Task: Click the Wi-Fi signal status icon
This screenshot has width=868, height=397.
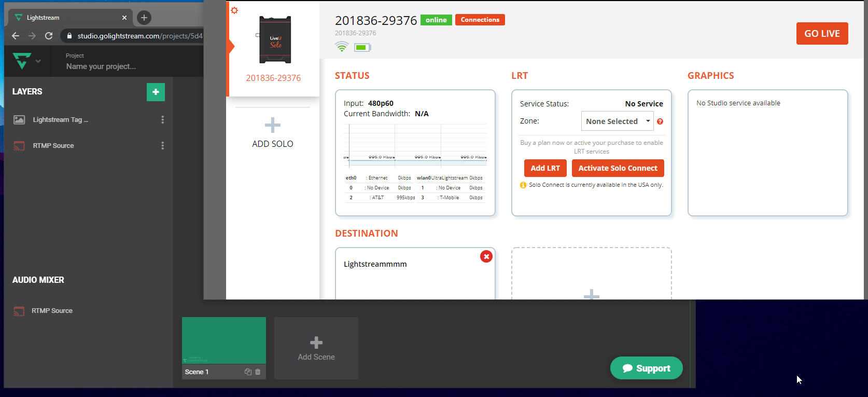Action: tap(342, 47)
